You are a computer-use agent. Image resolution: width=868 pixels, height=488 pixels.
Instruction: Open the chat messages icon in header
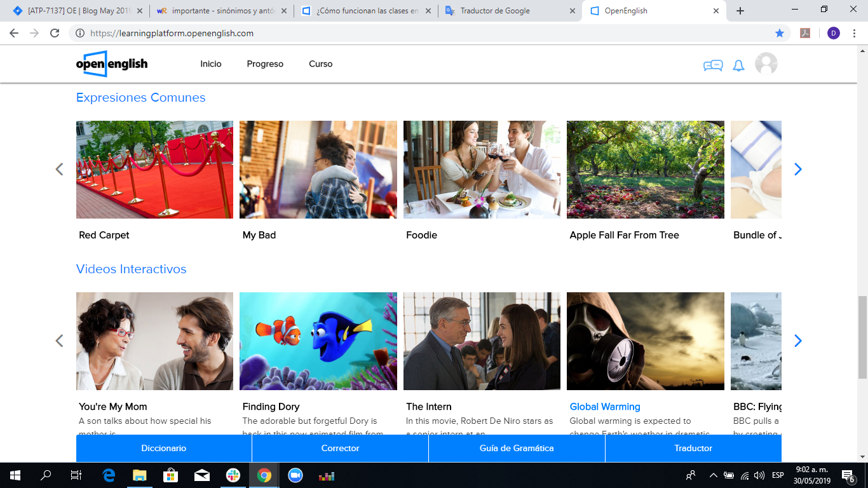pos(712,65)
